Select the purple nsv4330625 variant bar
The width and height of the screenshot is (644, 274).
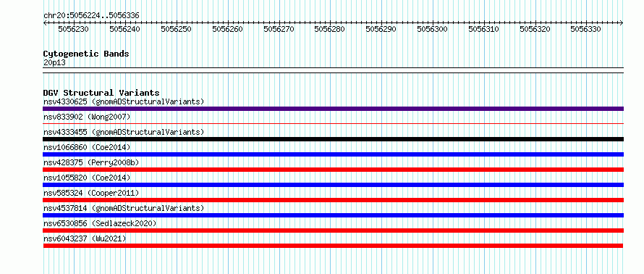click(333, 109)
